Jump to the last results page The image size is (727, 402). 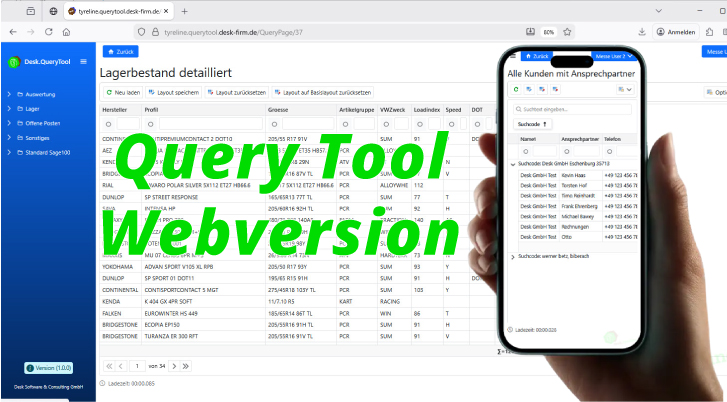click(186, 366)
